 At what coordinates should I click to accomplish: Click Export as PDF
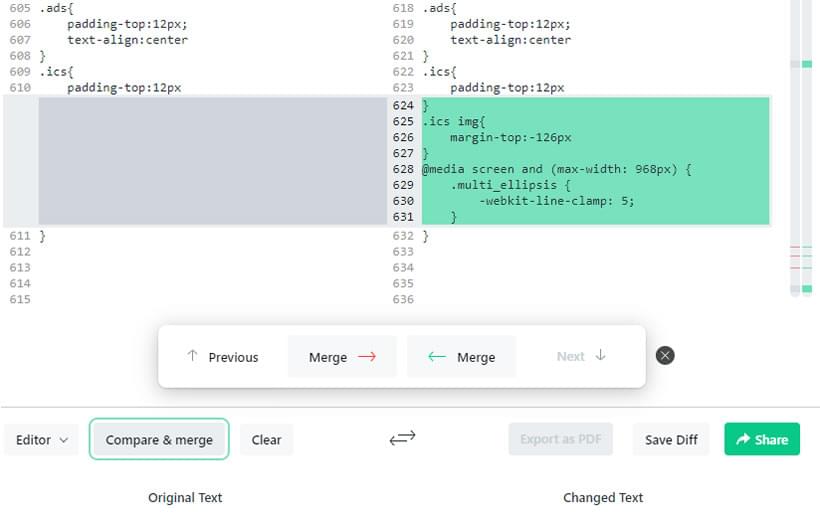[x=561, y=439]
